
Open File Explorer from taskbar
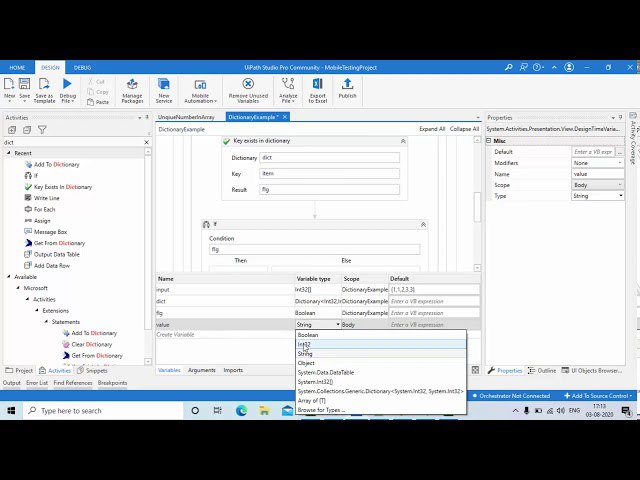264,411
